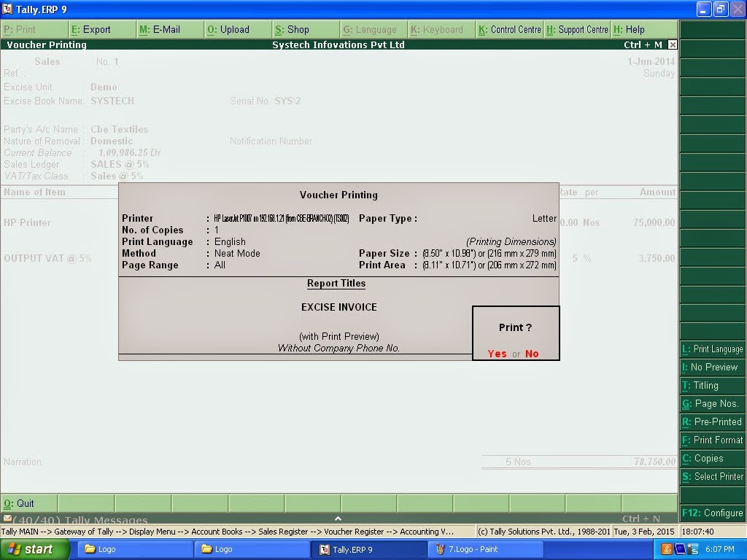
Task: Click the Print button in top bar
Action: (x=34, y=29)
